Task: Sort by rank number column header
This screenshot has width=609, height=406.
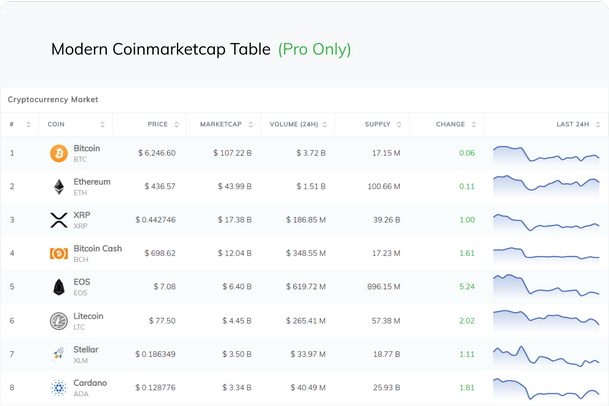Action: coord(12,125)
